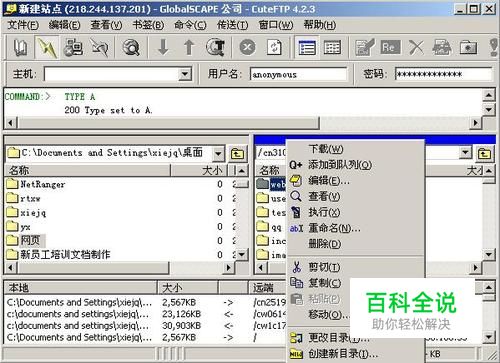Switch to details view icon
The image size is (500, 363).
332,48
